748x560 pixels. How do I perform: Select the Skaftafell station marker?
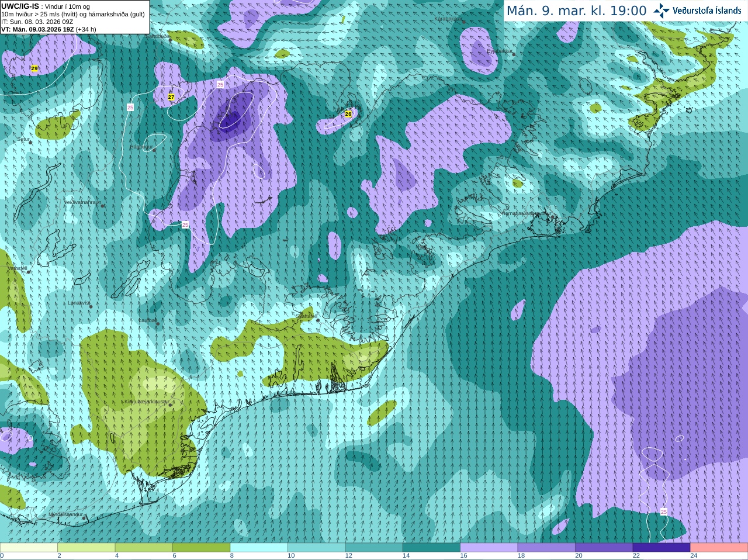pos(317,320)
